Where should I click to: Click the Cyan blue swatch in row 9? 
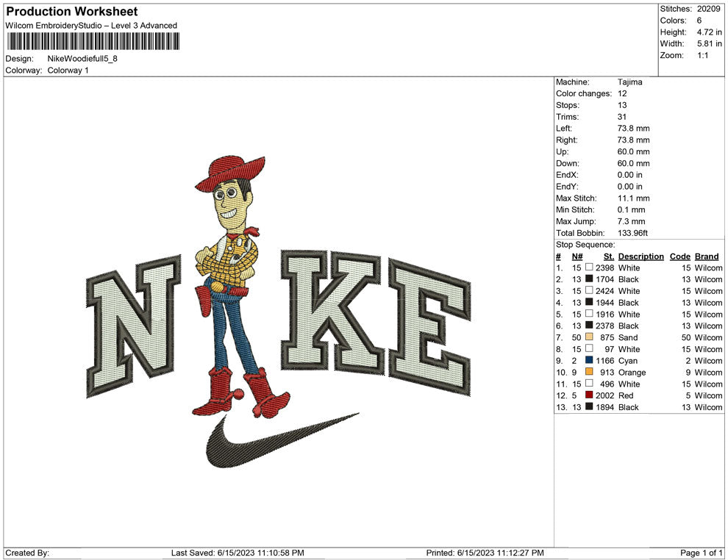pyautogui.click(x=589, y=360)
